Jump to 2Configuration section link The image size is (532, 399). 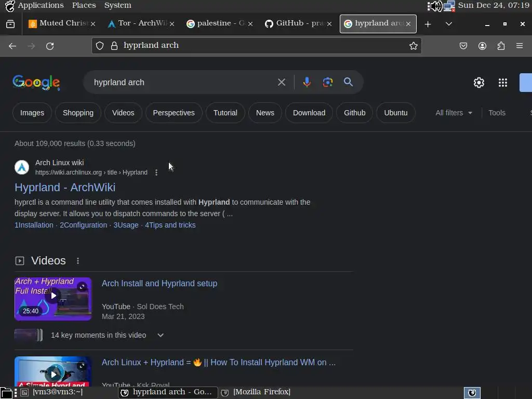[x=84, y=225]
